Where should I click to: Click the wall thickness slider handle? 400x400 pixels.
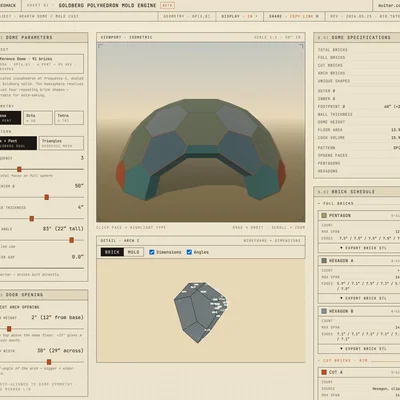click(x=32, y=219)
